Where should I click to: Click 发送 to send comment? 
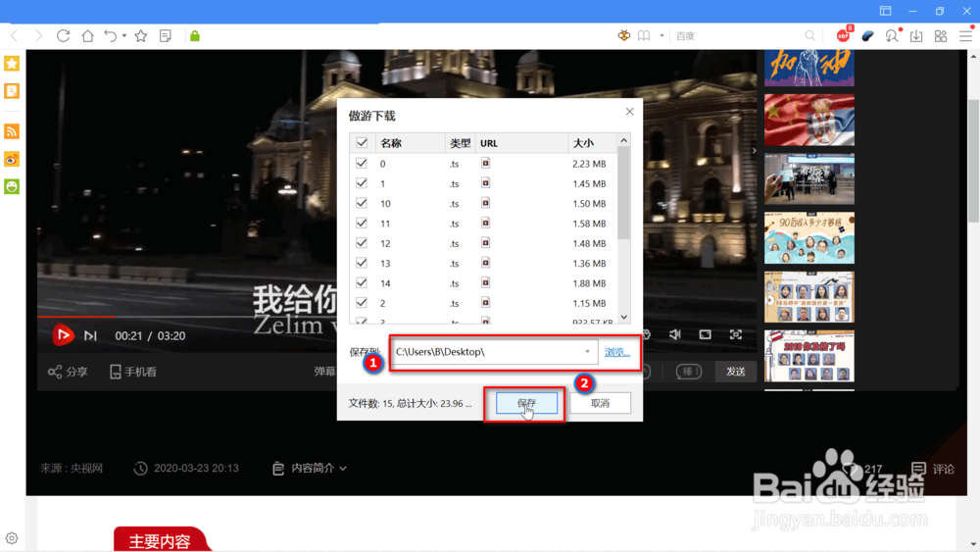736,372
